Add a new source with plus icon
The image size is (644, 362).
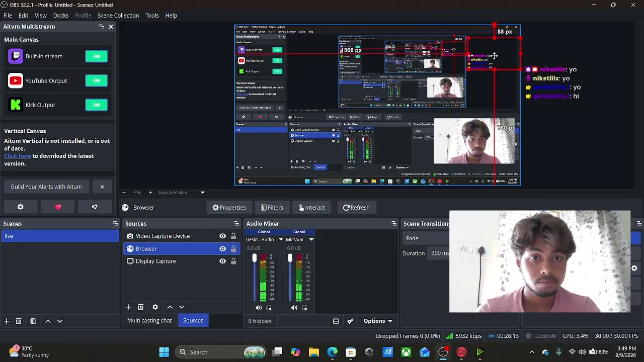[x=129, y=307]
